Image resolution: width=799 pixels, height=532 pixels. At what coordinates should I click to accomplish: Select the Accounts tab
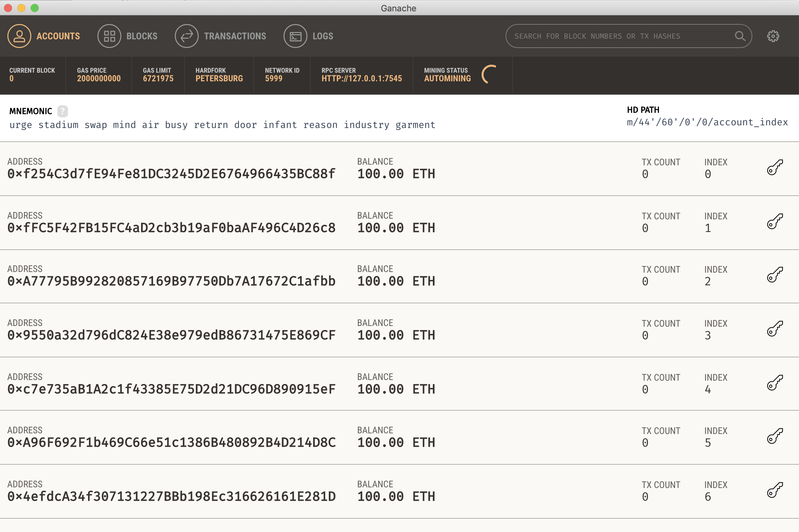coord(44,36)
